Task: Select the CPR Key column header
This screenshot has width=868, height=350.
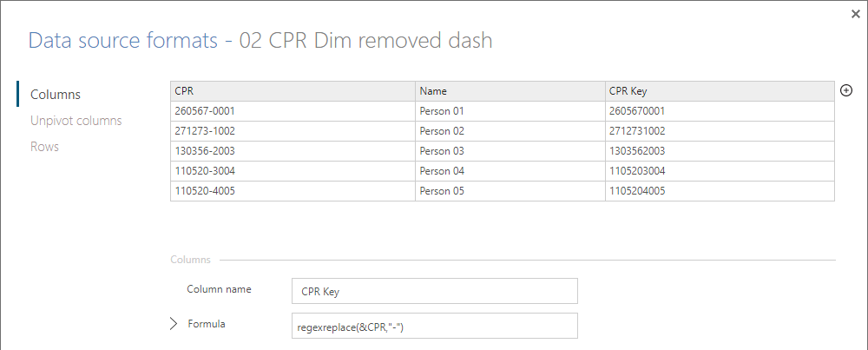Action: click(720, 91)
